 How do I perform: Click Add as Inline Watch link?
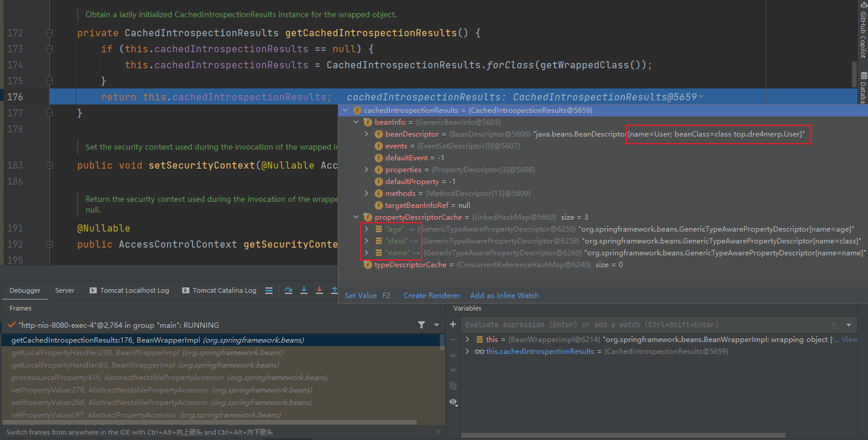505,295
